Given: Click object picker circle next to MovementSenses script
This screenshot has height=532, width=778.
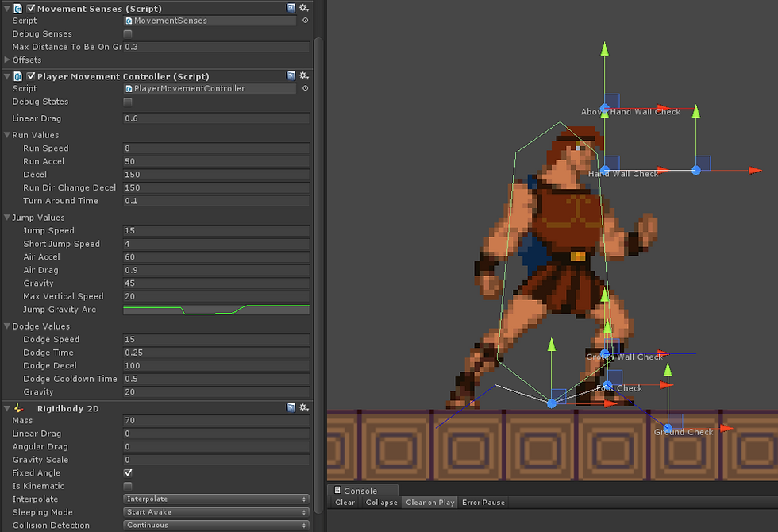Looking at the screenshot, I should (305, 21).
